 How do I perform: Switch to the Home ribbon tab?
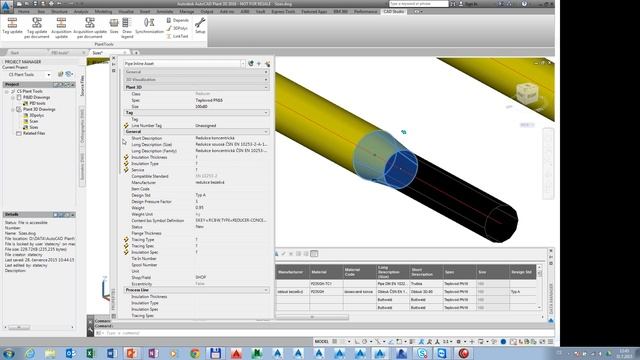[x=24, y=11]
